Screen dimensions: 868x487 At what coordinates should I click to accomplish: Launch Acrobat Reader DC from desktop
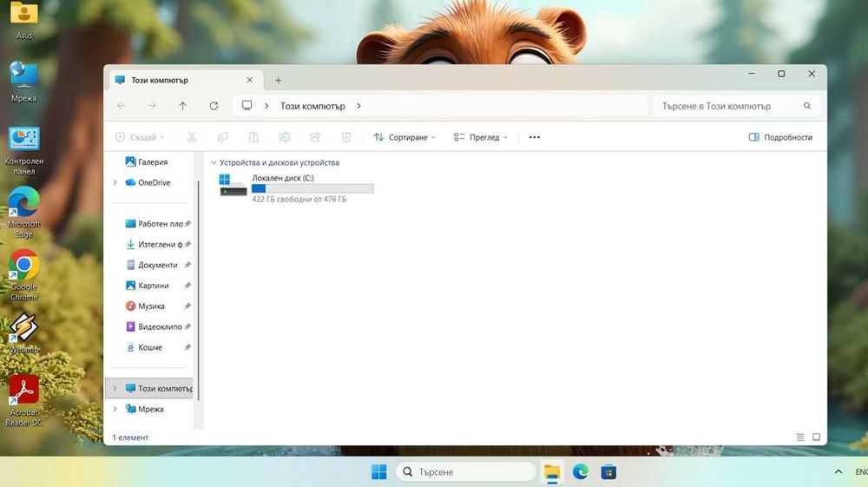23,401
